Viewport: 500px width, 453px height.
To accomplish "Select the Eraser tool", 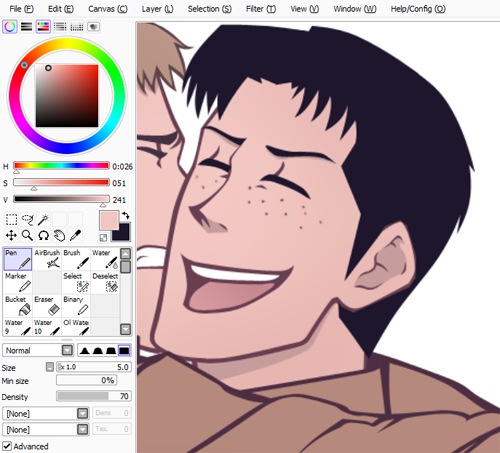I will pyautogui.click(x=47, y=306).
